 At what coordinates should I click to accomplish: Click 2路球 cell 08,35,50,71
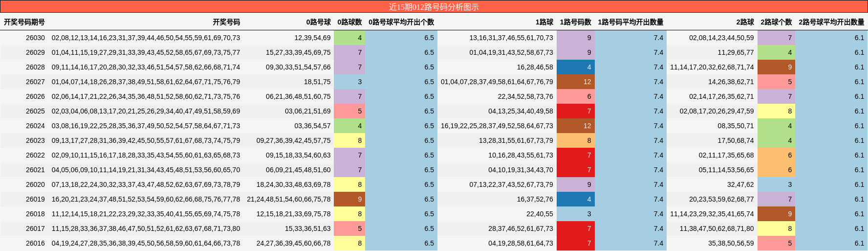click(736, 126)
